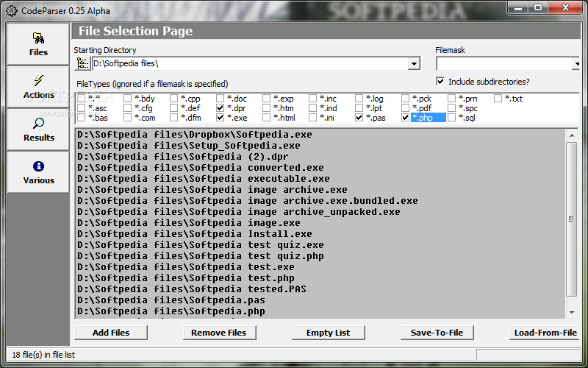Open the Actions lightning icon
Image resolution: width=588 pixels, height=368 pixels.
(38, 81)
